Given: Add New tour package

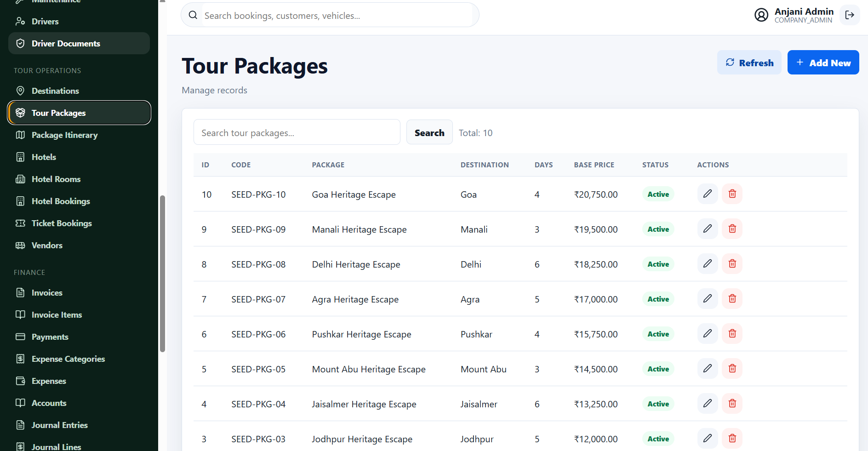Looking at the screenshot, I should pyautogui.click(x=823, y=63).
